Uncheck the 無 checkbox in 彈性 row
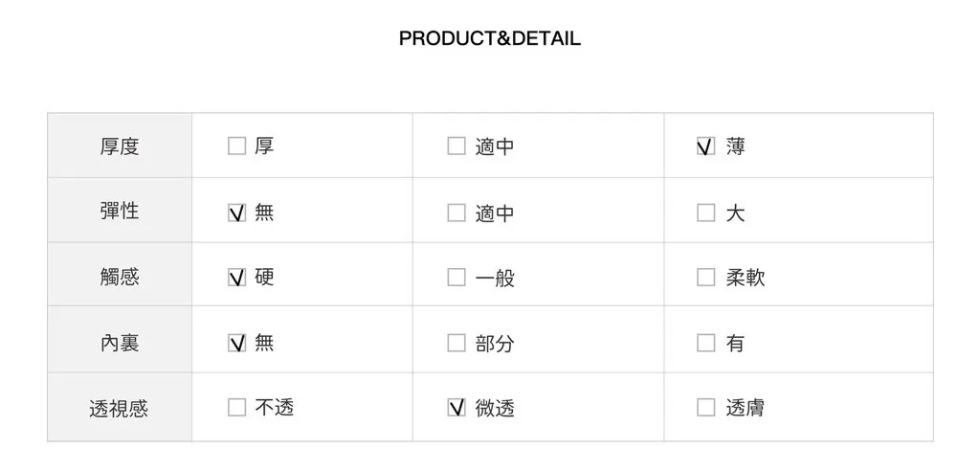Image resolution: width=980 pixels, height=471 pixels. pyautogui.click(x=236, y=213)
